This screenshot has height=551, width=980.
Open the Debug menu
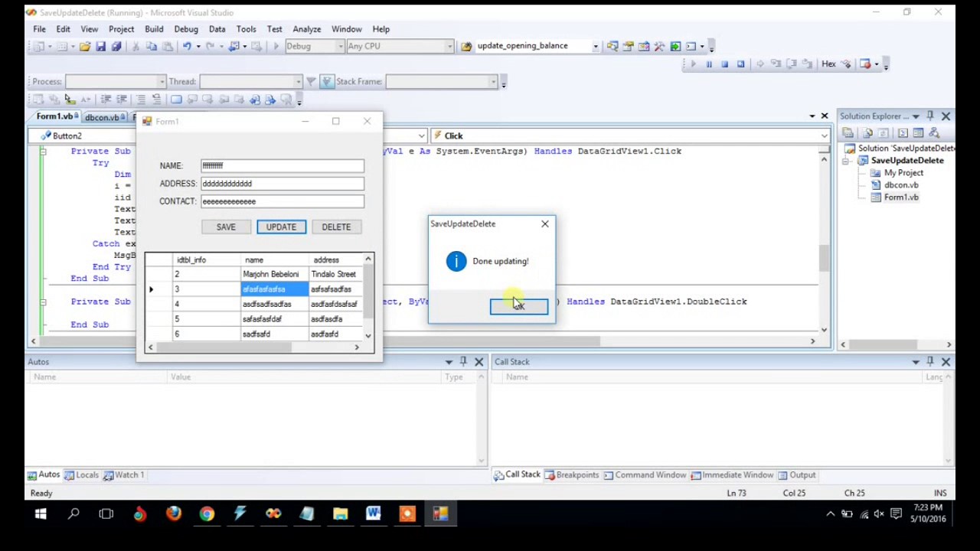(186, 29)
